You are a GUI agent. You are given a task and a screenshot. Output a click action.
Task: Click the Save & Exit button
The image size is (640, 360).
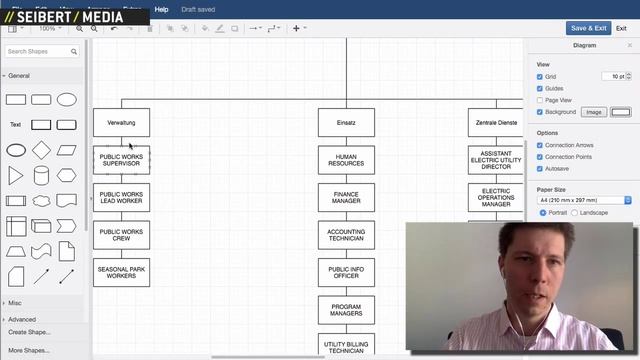click(x=588, y=28)
